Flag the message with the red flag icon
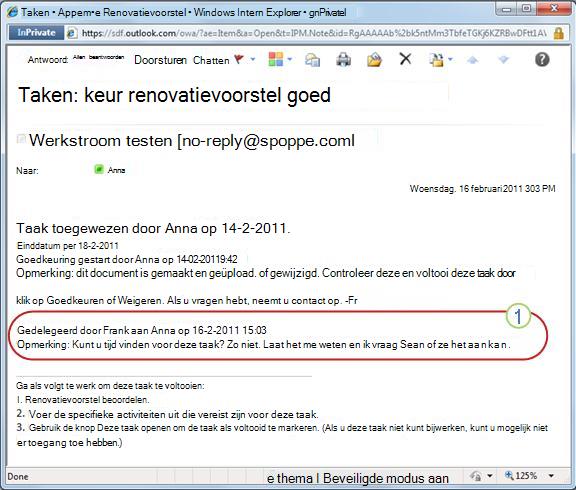The width and height of the screenshot is (576, 490). [239, 59]
